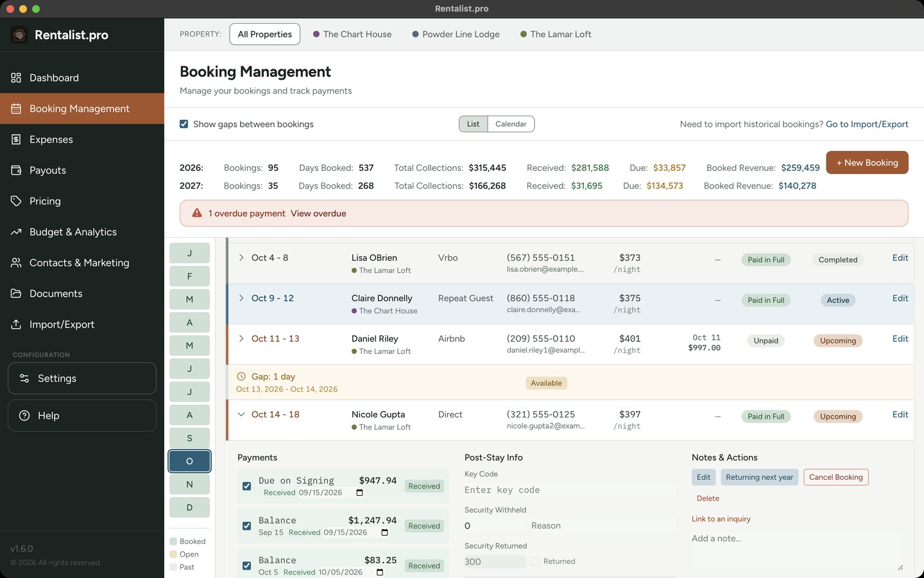924x578 pixels.
Task: Expand Claire Donnelly booking row
Action: pyautogui.click(x=241, y=298)
